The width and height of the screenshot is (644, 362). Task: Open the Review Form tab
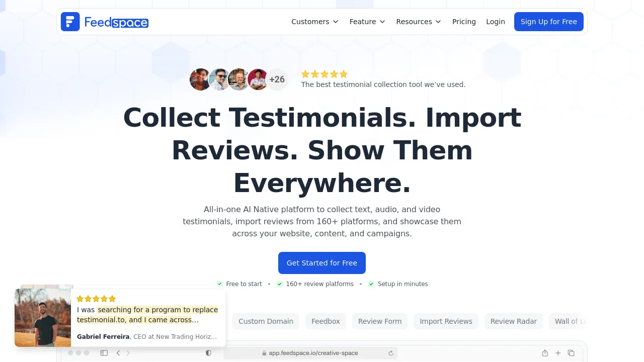tap(380, 321)
